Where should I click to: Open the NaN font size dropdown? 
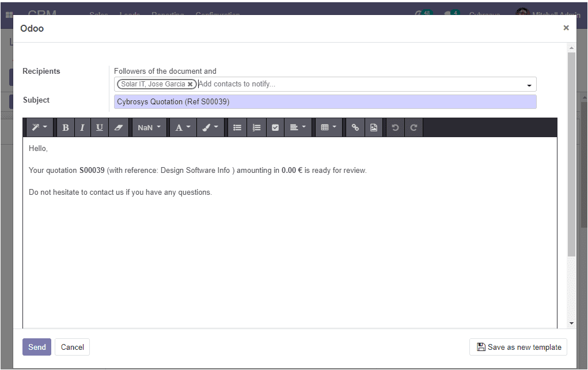[149, 127]
